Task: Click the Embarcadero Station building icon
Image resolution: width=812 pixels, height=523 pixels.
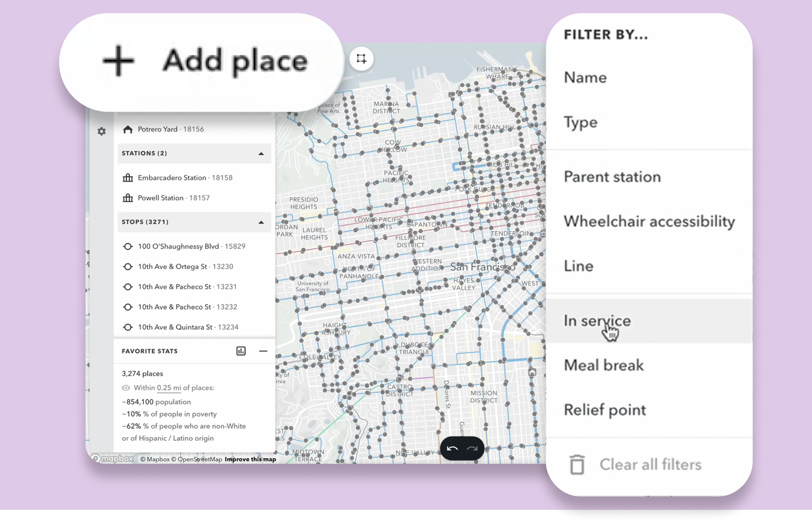Action: pyautogui.click(x=128, y=178)
